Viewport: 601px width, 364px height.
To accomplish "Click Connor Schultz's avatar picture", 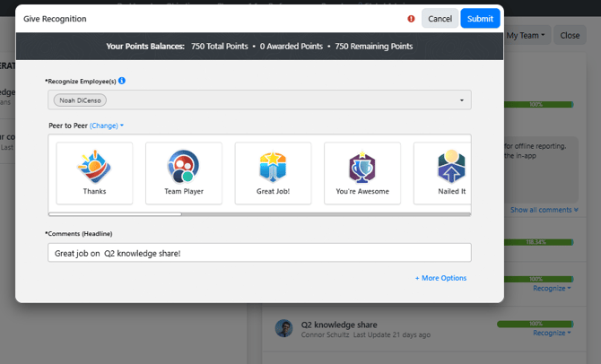I will point(284,328).
